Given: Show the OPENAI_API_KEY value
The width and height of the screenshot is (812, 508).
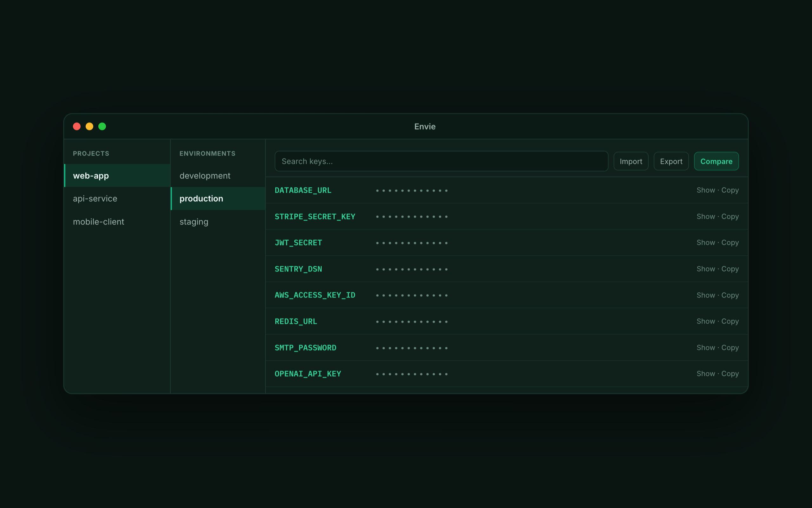Looking at the screenshot, I should (x=706, y=374).
